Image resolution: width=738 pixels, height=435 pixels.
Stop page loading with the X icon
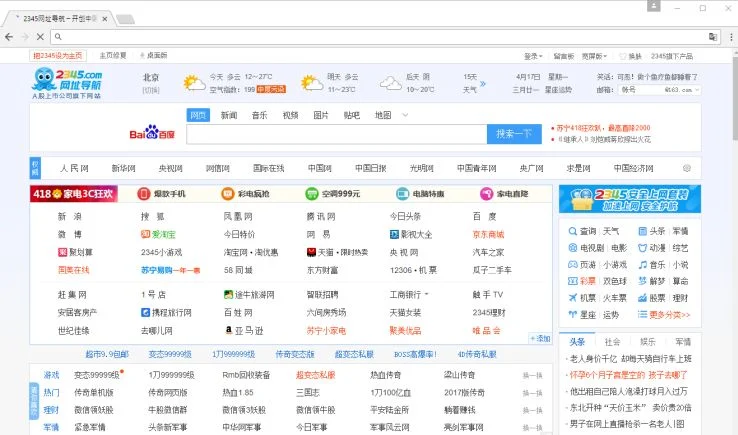coord(40,37)
